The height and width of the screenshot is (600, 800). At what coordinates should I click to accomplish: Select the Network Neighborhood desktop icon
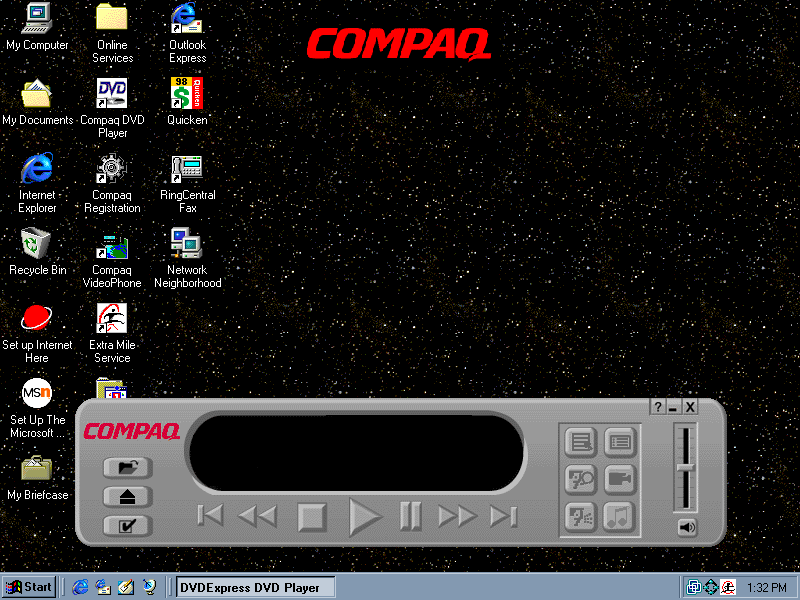click(187, 258)
